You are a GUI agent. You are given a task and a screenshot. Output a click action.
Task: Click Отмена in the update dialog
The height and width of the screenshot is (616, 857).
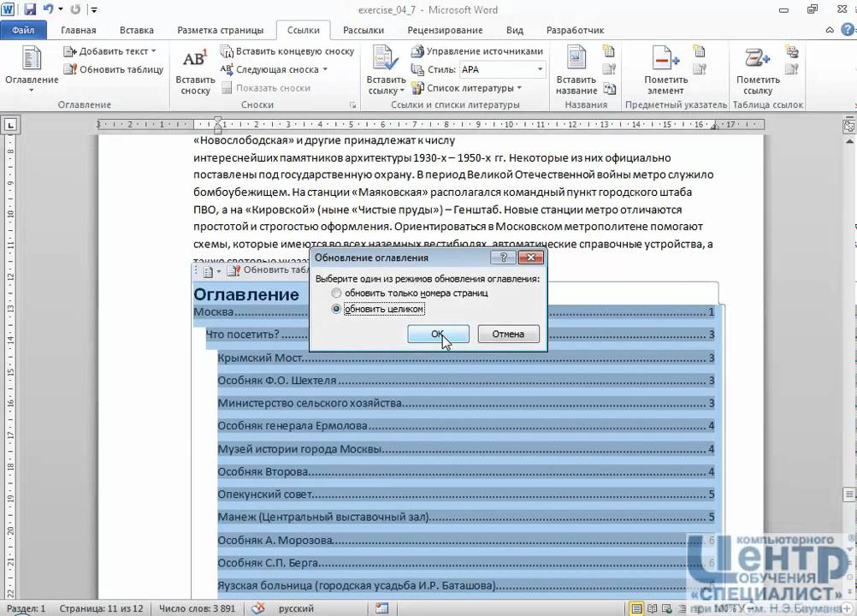(x=508, y=334)
